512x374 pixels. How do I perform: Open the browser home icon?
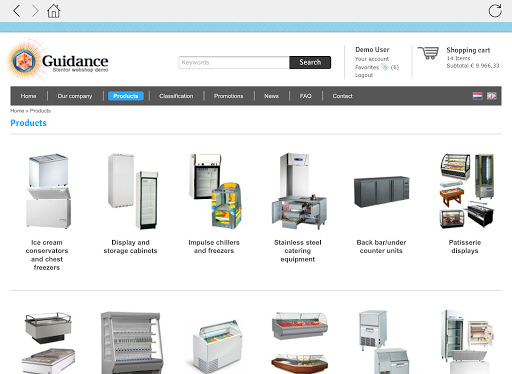click(54, 11)
